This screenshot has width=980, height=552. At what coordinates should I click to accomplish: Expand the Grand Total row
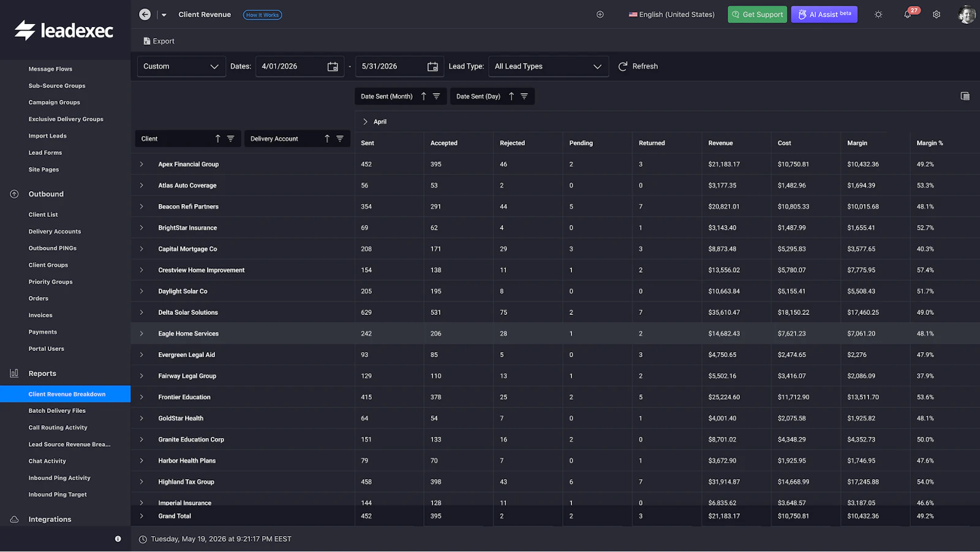tap(141, 516)
